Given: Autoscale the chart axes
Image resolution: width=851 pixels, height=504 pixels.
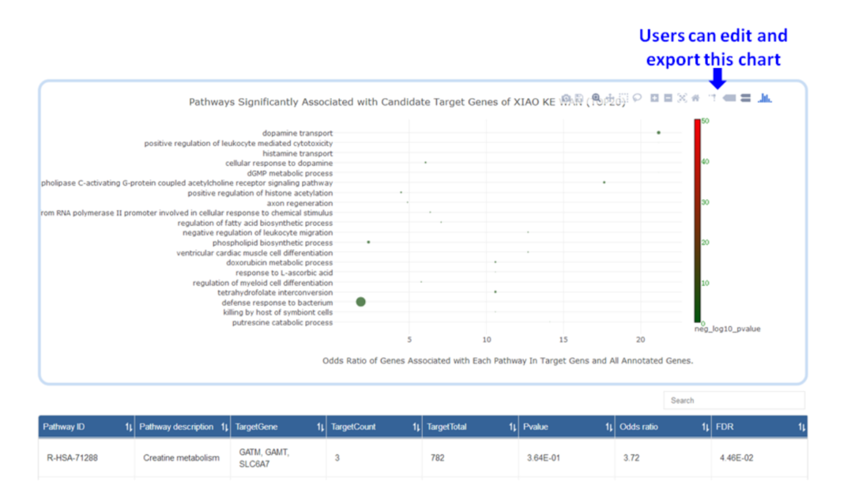Looking at the screenshot, I should pyautogui.click(x=682, y=98).
